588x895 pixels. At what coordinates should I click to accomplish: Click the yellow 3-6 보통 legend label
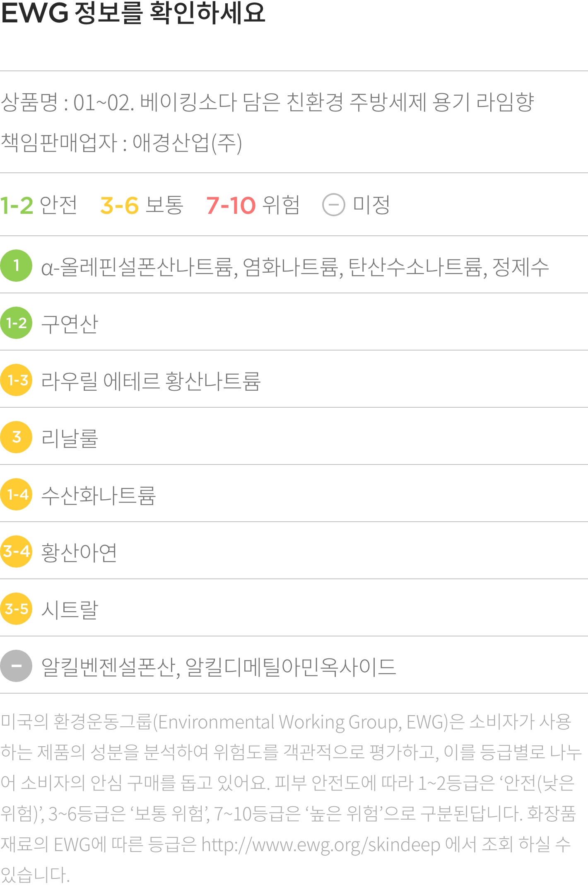pyautogui.click(x=142, y=205)
